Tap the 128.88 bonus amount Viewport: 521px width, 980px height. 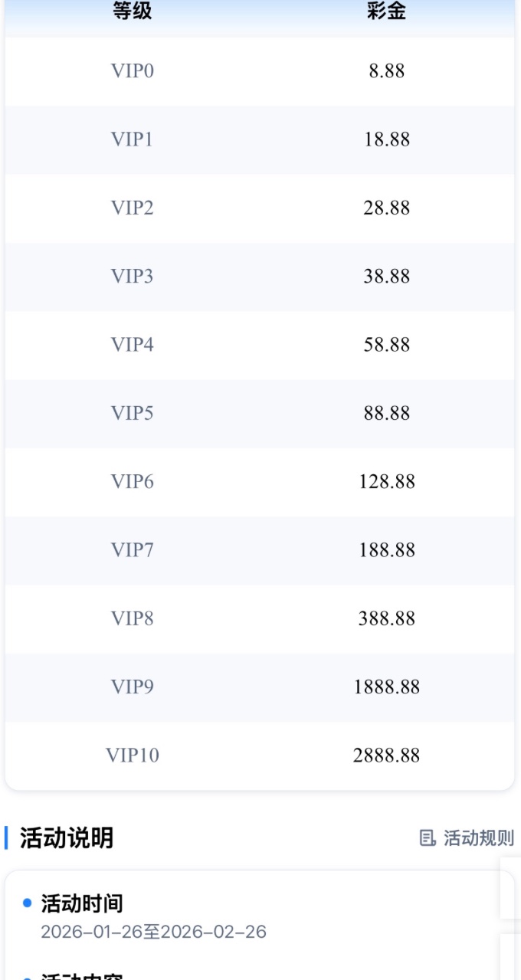pyautogui.click(x=386, y=481)
